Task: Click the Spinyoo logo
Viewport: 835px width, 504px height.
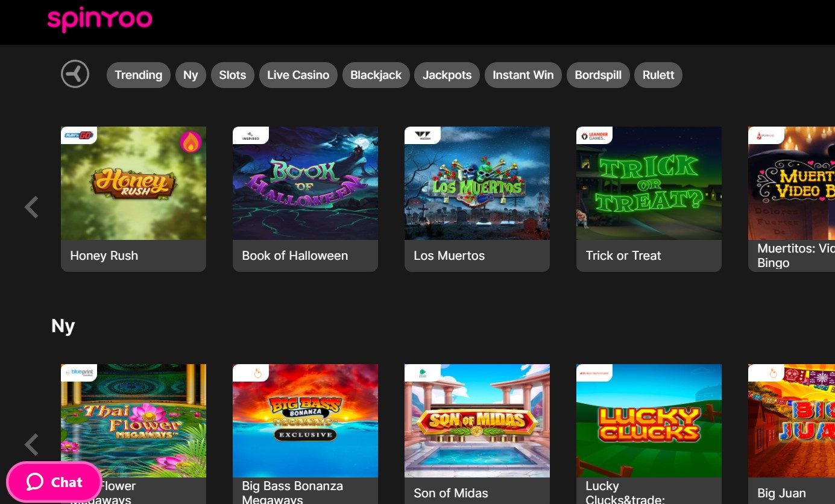Action: point(99,20)
